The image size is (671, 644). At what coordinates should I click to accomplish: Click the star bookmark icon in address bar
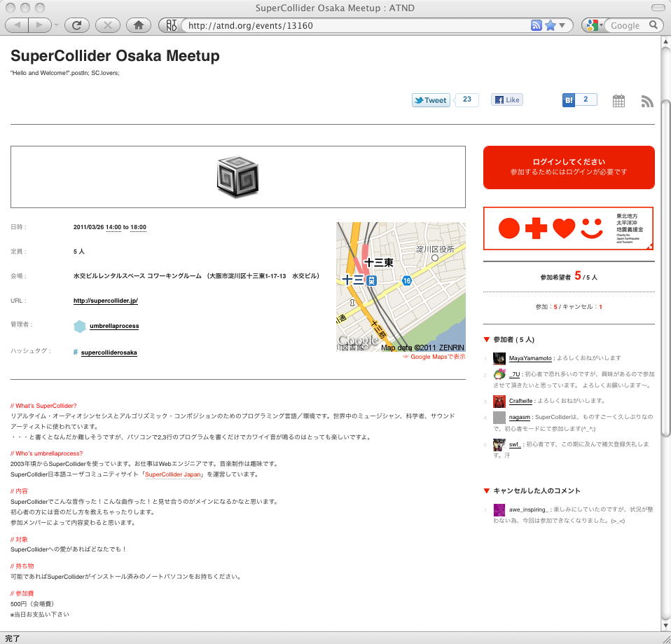(551, 25)
